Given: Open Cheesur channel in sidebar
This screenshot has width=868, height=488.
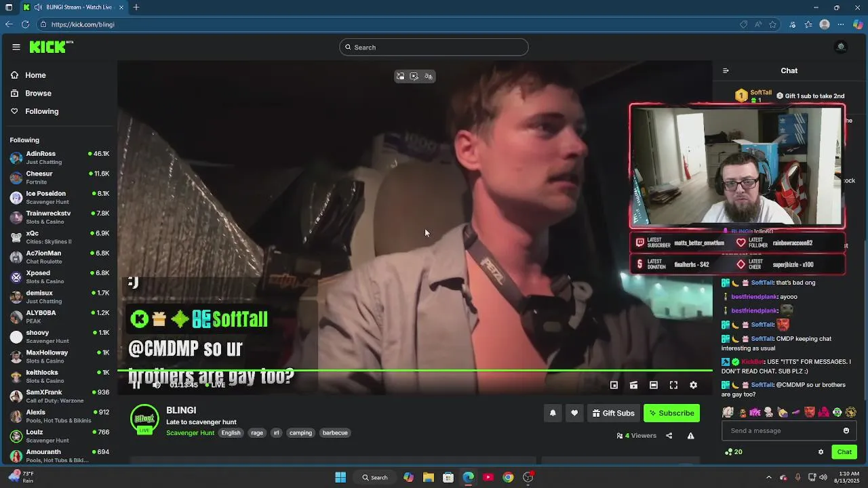Looking at the screenshot, I should (60, 178).
